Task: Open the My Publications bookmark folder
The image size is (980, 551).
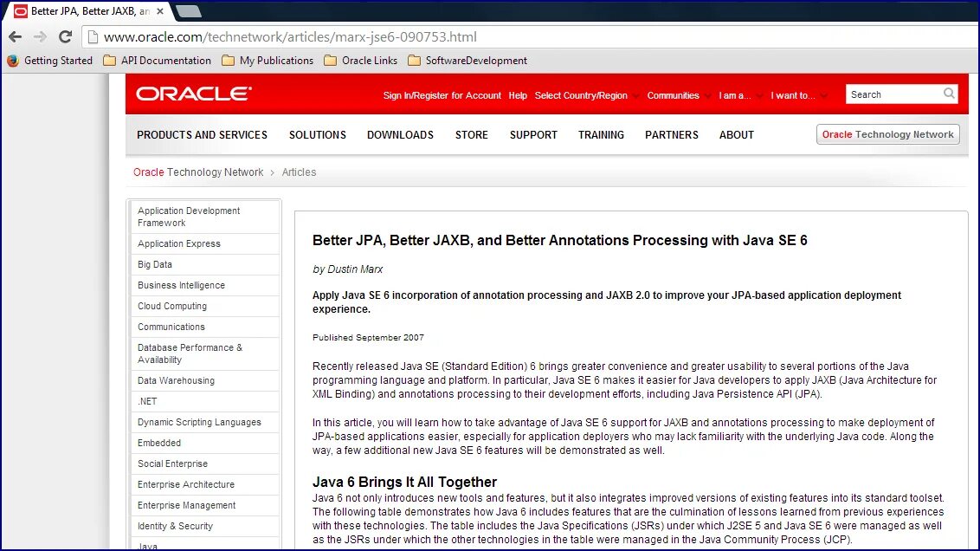Action: [x=268, y=61]
